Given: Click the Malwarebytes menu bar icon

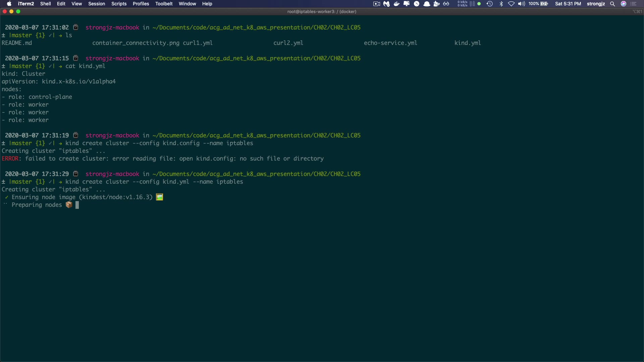Looking at the screenshot, I should point(386,4).
